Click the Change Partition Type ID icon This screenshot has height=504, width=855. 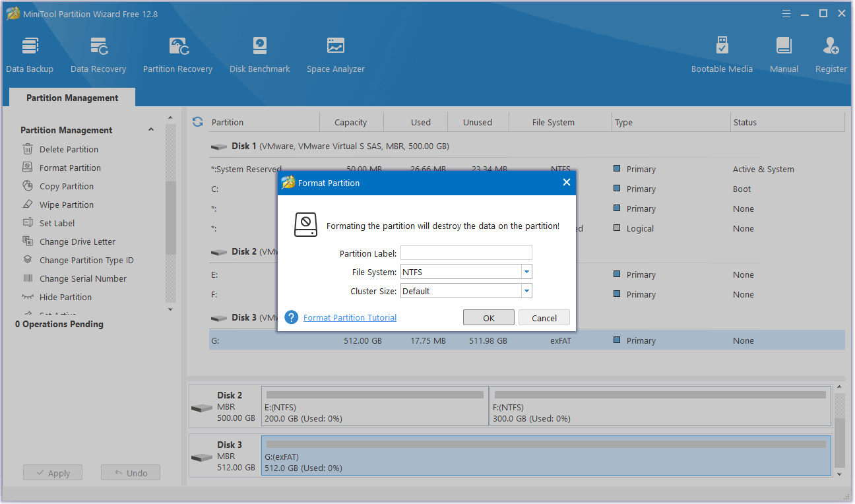28,260
